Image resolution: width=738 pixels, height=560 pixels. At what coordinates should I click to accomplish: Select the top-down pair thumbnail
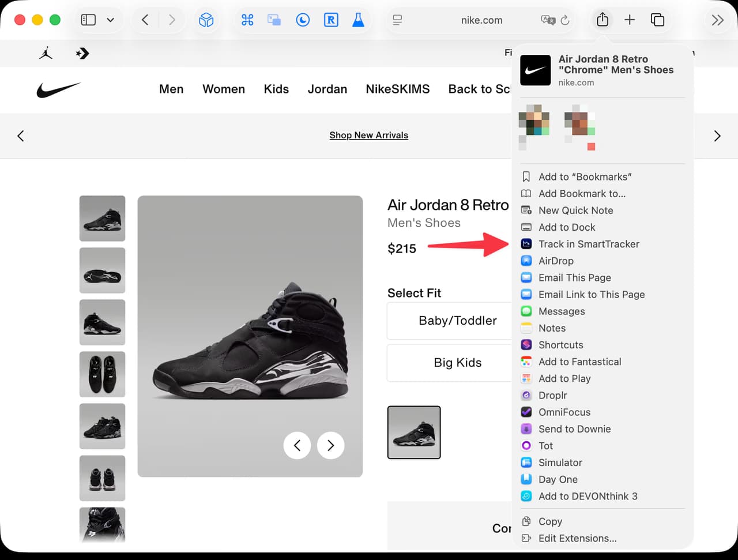coord(102,374)
